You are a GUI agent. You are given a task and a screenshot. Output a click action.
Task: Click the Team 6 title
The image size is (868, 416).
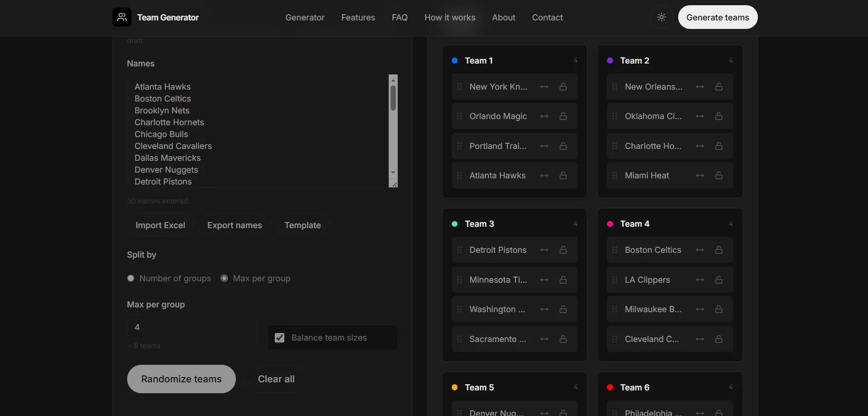[x=635, y=388]
